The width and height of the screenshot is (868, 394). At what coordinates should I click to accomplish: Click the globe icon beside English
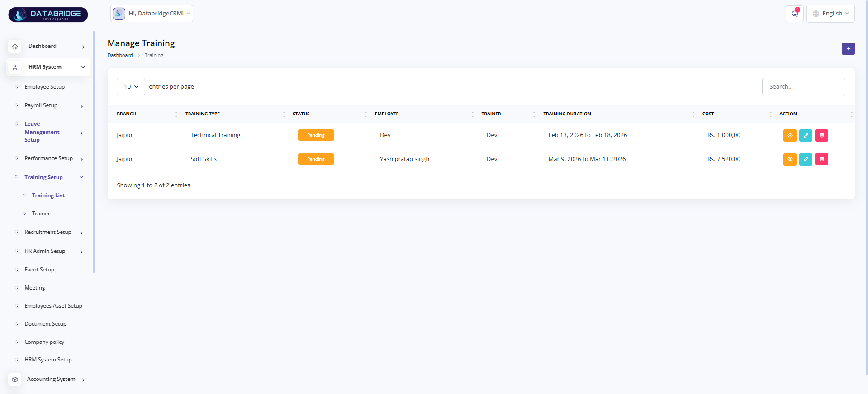[x=816, y=14]
